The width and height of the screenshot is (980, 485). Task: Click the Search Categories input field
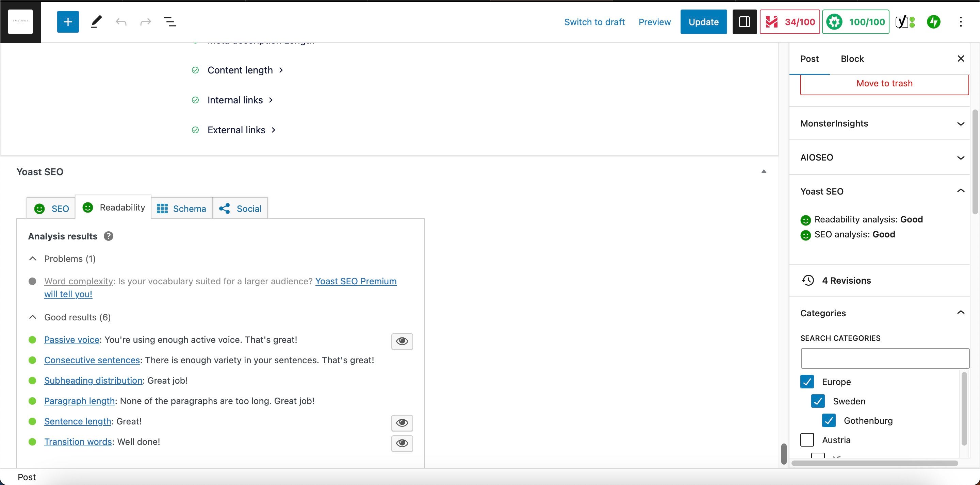(884, 358)
